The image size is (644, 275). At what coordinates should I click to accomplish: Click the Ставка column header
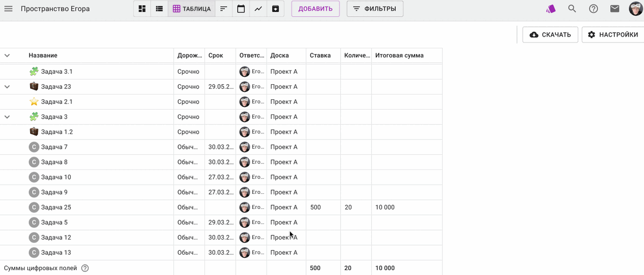tap(323, 55)
